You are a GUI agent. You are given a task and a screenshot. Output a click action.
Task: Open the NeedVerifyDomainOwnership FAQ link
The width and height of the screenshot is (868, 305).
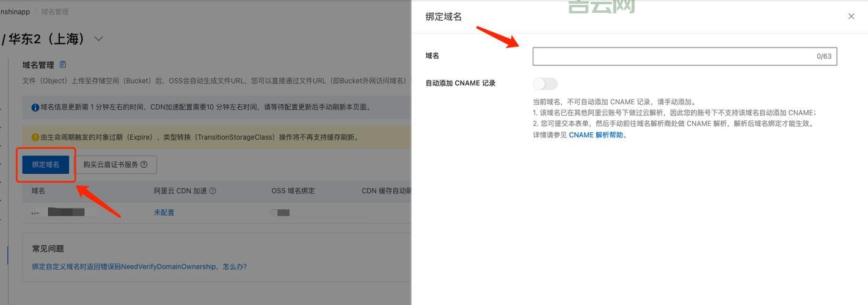coord(139,267)
